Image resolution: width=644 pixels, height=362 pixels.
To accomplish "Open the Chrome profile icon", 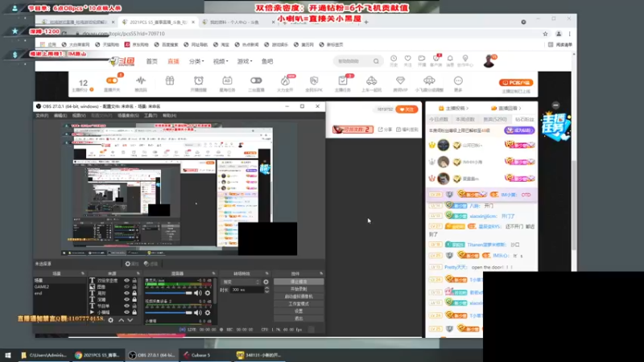I will click(x=559, y=34).
